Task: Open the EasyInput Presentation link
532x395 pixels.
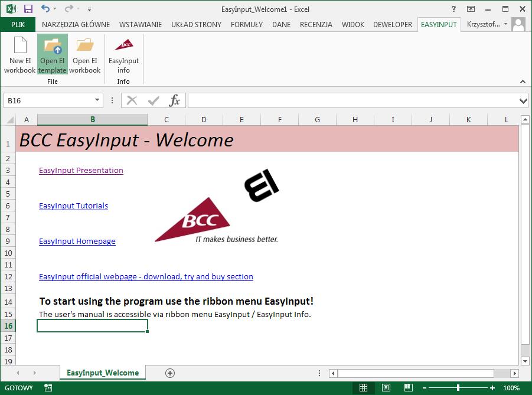Action: coord(81,171)
